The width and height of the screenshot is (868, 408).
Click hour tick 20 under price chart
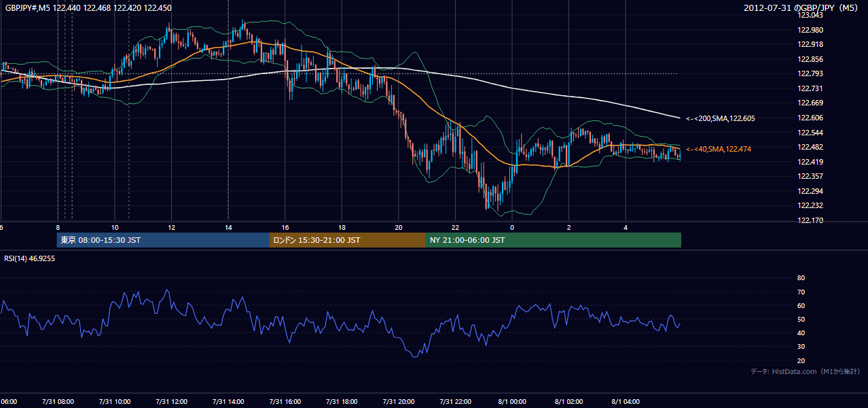click(x=399, y=228)
